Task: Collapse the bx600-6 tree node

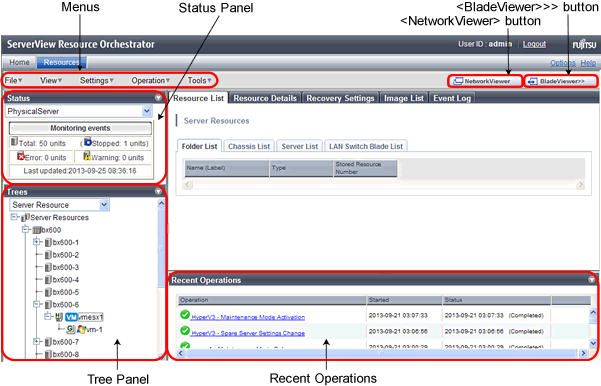Action: coord(37,304)
